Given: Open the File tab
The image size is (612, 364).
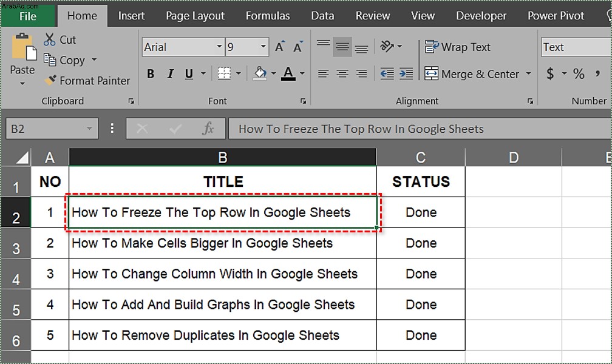Looking at the screenshot, I should pyautogui.click(x=28, y=16).
